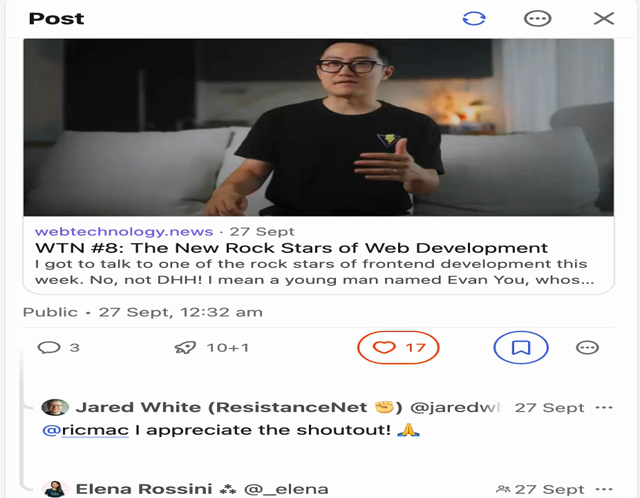
Task: Open the webtechnology.news link
Action: tap(124, 231)
